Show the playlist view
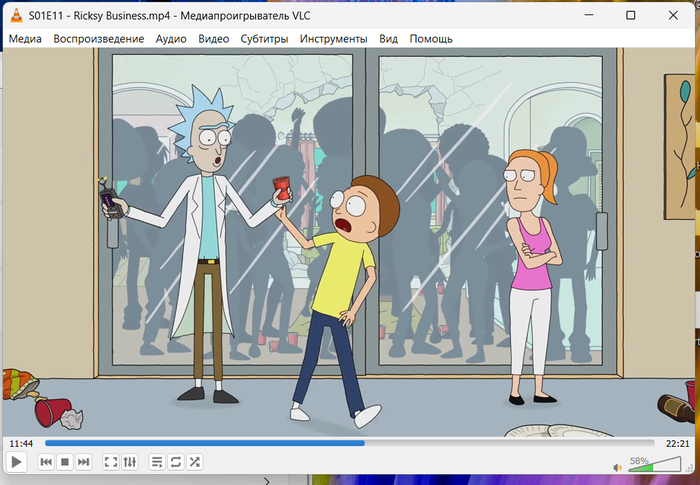The image size is (700, 485). coord(157,462)
